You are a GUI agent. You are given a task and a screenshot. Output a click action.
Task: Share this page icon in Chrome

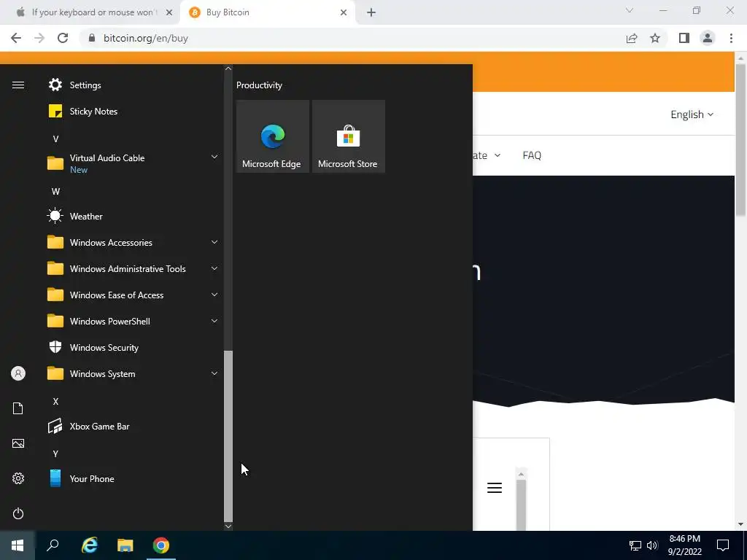point(632,38)
